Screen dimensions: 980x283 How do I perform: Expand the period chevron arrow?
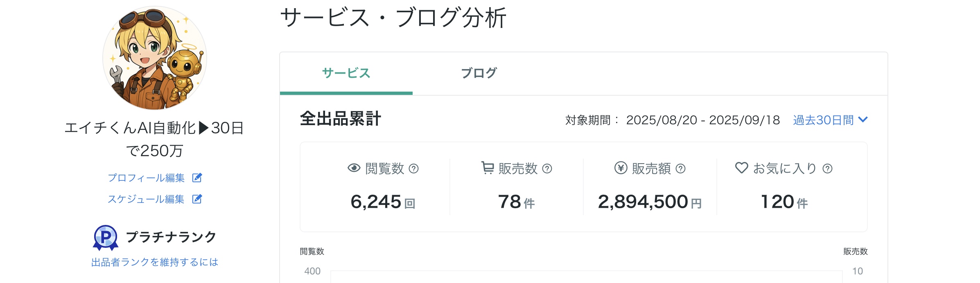pyautogui.click(x=863, y=120)
